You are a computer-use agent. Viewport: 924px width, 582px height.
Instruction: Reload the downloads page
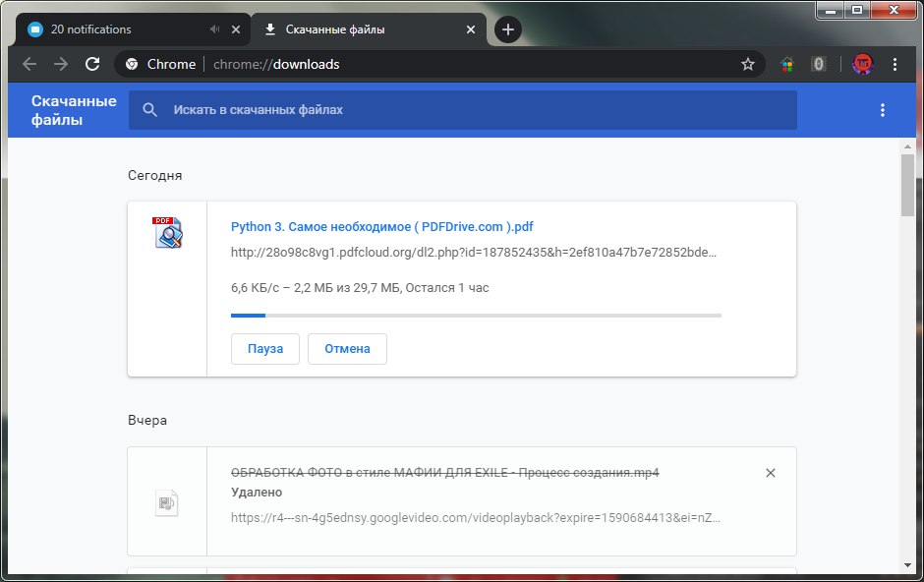[92, 64]
